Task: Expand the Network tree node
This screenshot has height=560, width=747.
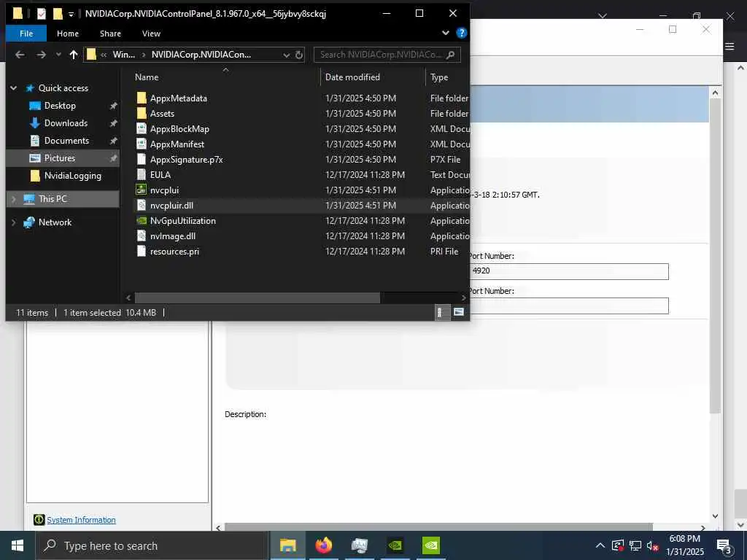Action: 13,222
